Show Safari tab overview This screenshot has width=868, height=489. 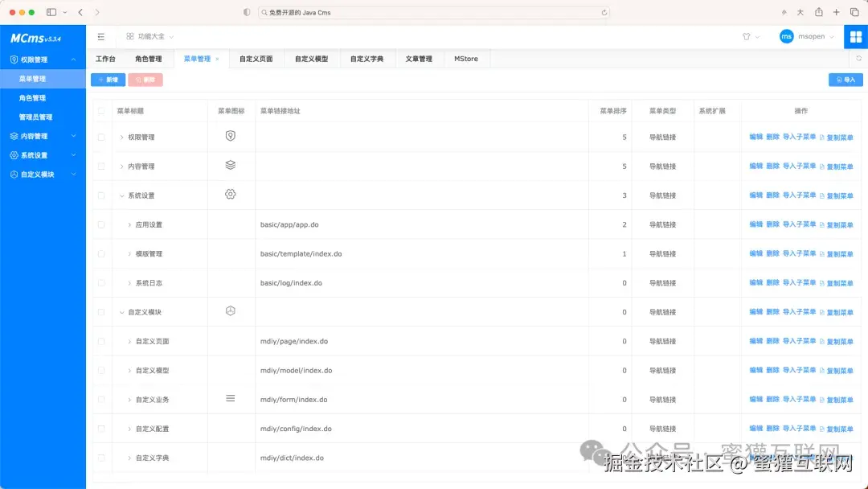[x=854, y=12]
